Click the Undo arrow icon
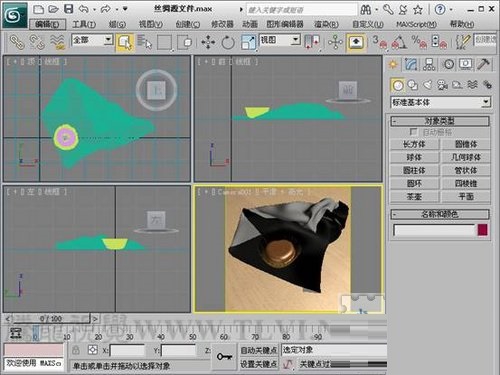 84,9
